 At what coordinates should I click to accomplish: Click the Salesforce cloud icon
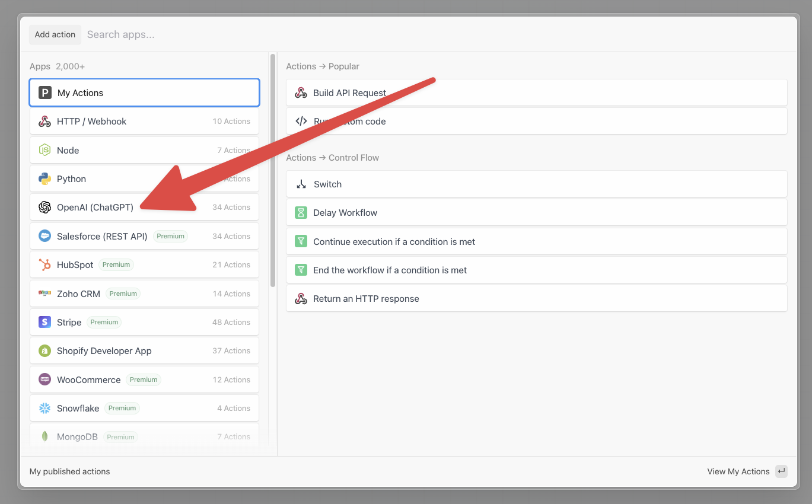point(44,236)
